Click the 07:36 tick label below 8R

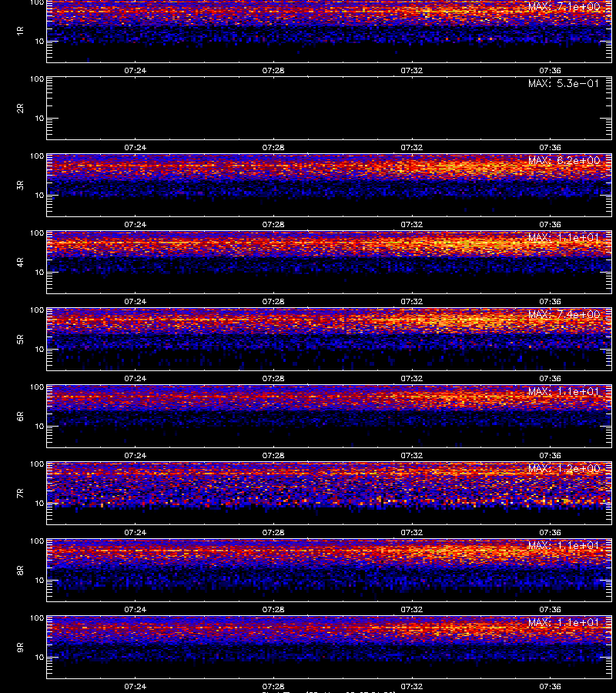[x=550, y=610]
